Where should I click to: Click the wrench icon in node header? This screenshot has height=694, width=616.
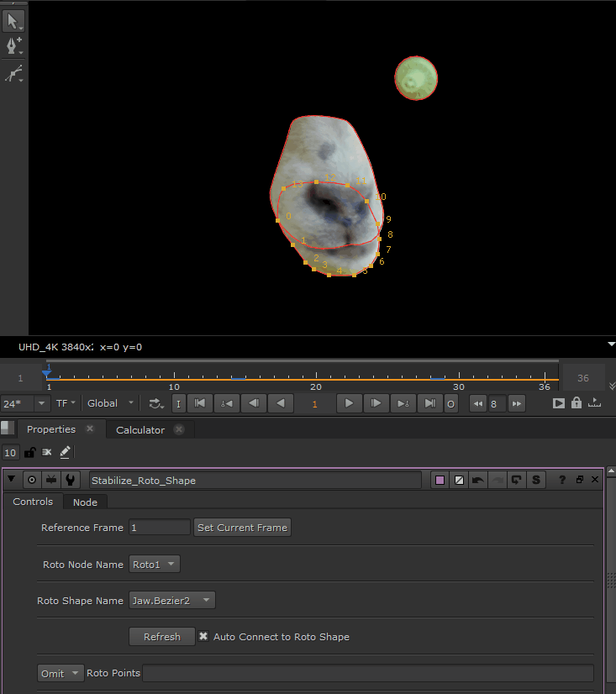[71, 480]
